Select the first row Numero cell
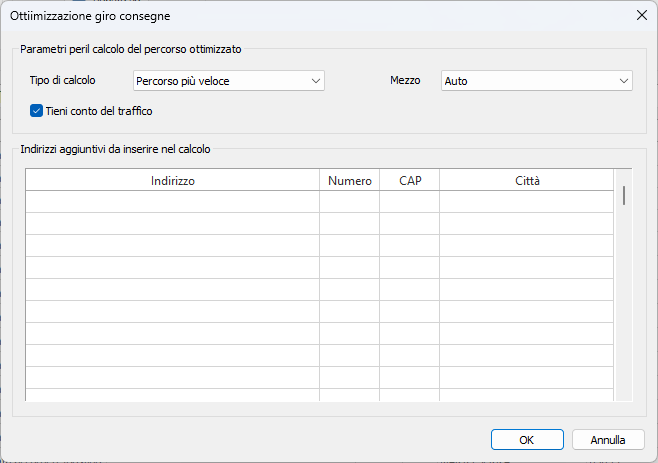 pyautogui.click(x=349, y=202)
